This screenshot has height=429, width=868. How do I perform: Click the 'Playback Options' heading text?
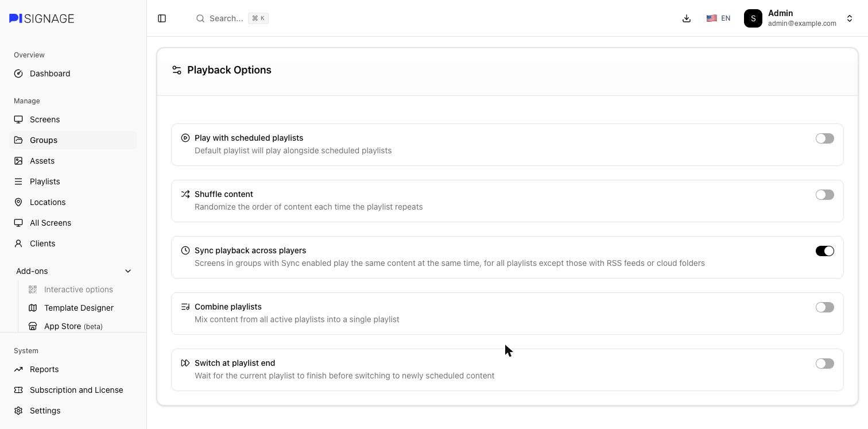coord(229,70)
